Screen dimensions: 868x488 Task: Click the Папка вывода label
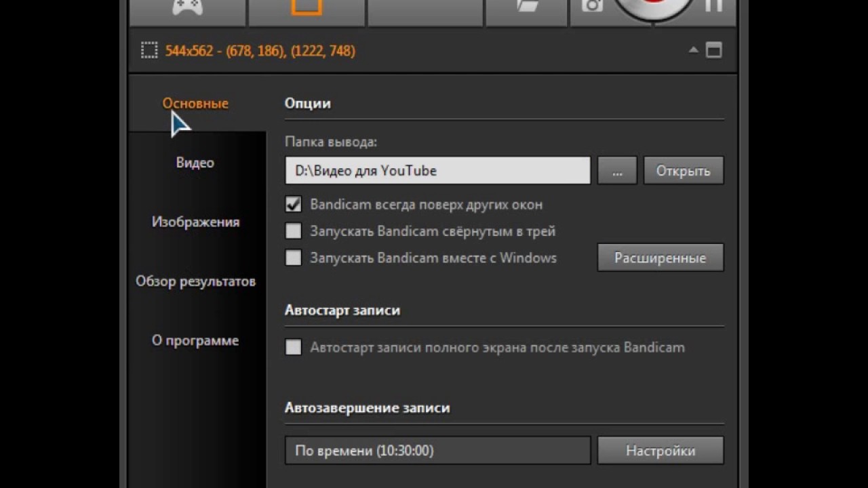coord(331,142)
